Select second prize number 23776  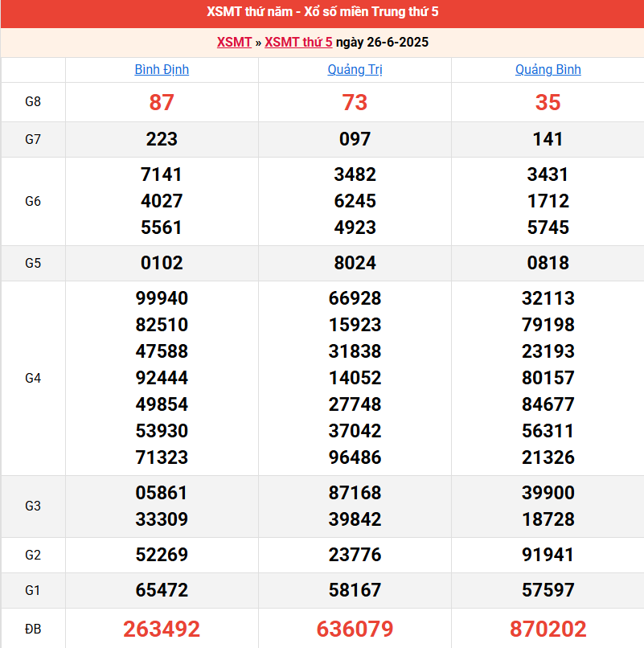click(355, 555)
